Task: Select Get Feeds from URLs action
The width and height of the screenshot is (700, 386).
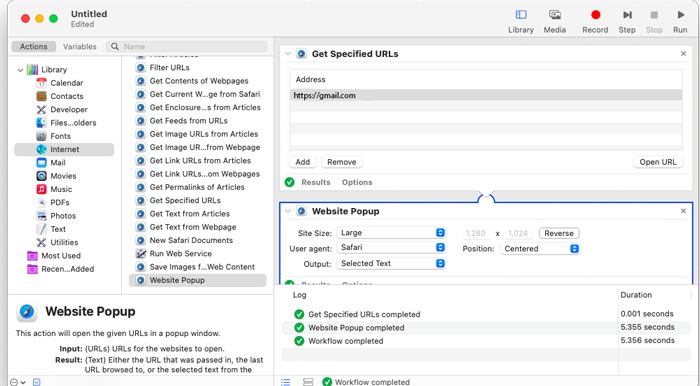Action: [x=188, y=121]
